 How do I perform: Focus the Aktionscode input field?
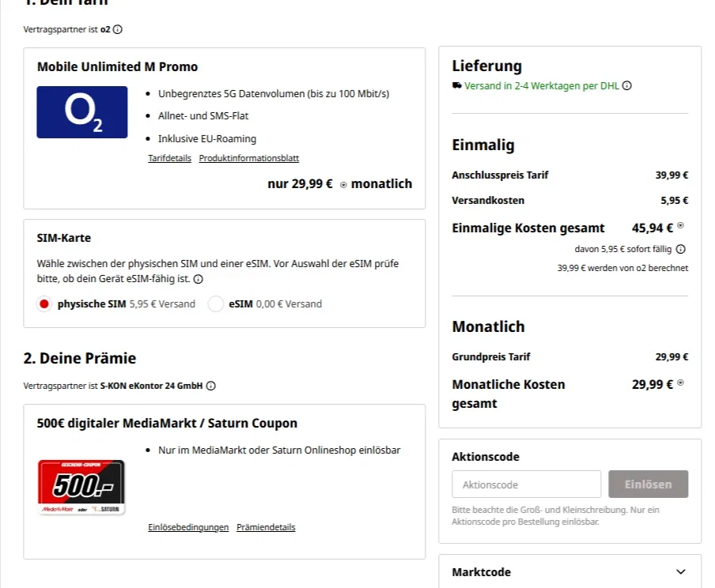[526, 484]
